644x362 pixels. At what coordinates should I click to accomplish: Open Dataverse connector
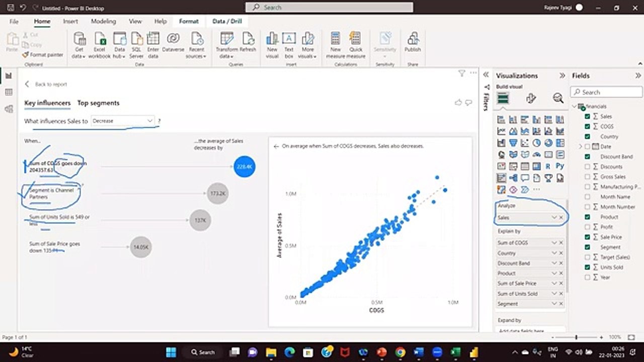pyautogui.click(x=173, y=43)
